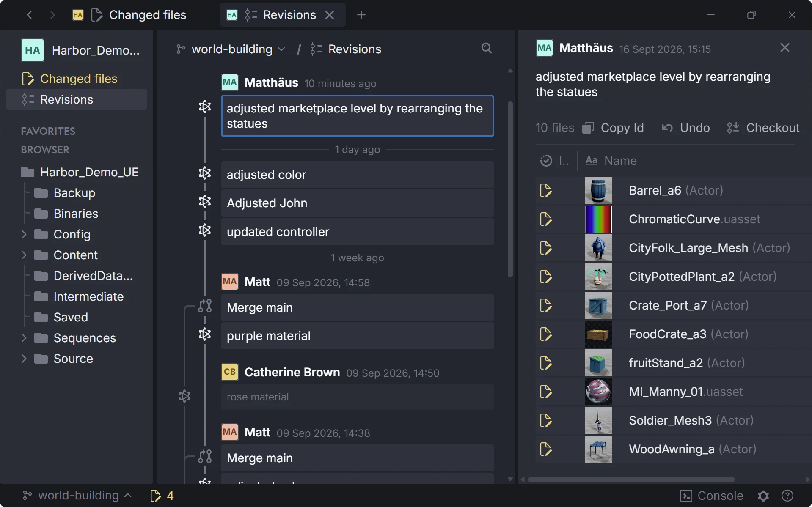This screenshot has height=507, width=812.
Task: Click the merge icon beside Matt 14:58 Merge main
Action: coord(205,306)
